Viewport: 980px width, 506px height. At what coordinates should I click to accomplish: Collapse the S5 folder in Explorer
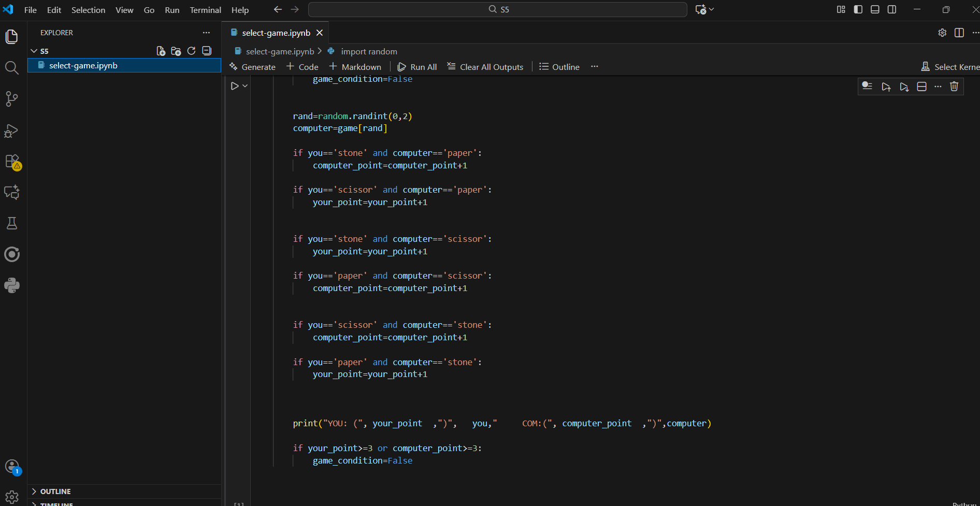point(34,51)
